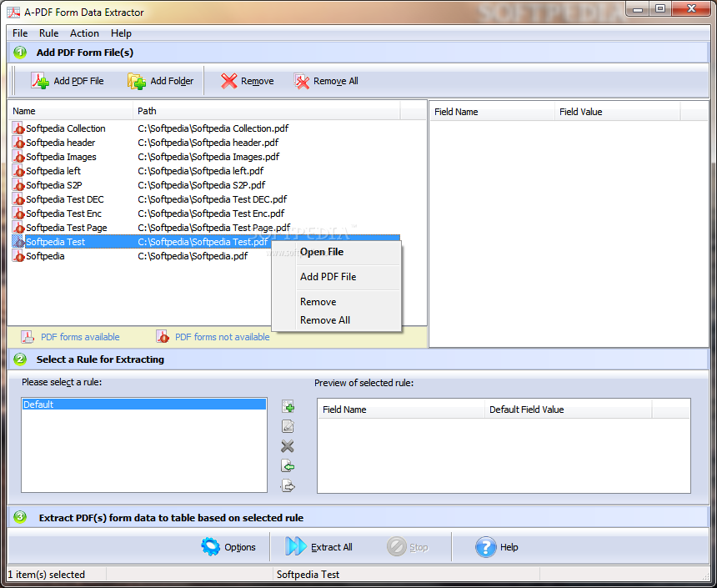
Task: Open the Action menu
Action: [84, 33]
